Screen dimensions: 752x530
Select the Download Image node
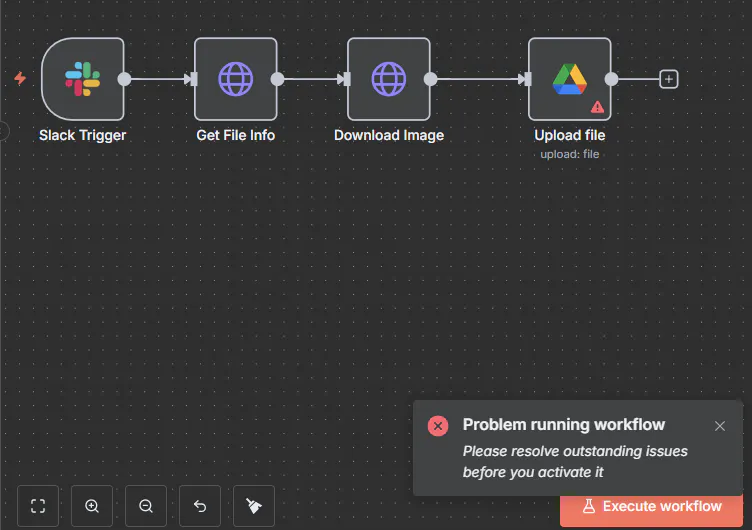click(x=388, y=79)
